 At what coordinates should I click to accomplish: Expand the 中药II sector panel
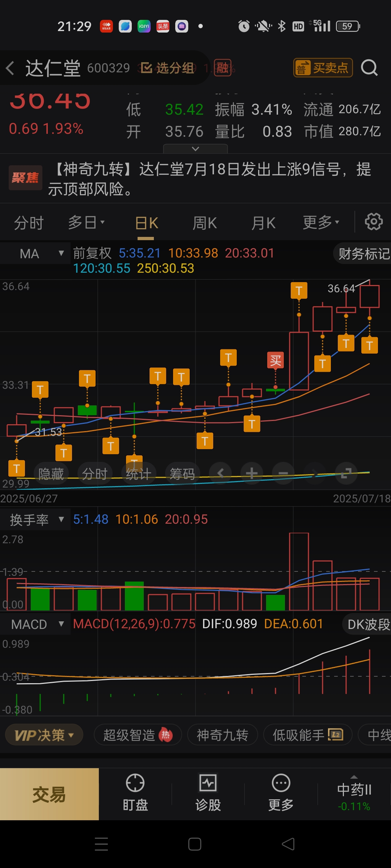tap(354, 793)
